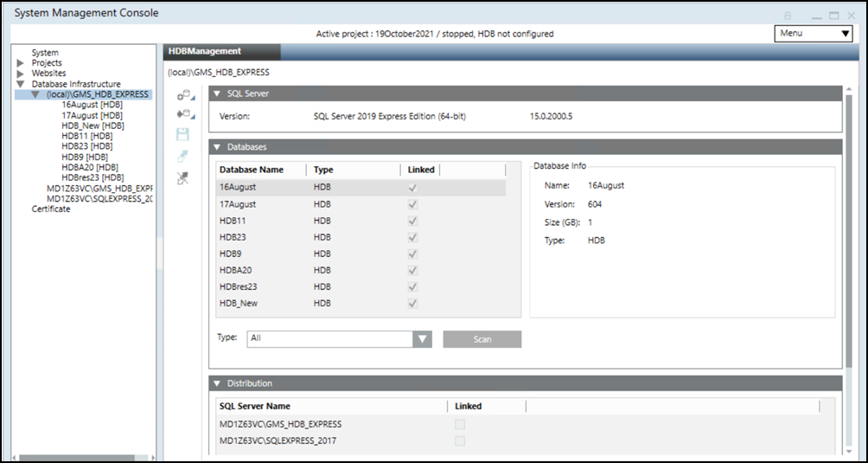Click the lock icon in title bar
The width and height of the screenshot is (868, 463).
click(788, 16)
